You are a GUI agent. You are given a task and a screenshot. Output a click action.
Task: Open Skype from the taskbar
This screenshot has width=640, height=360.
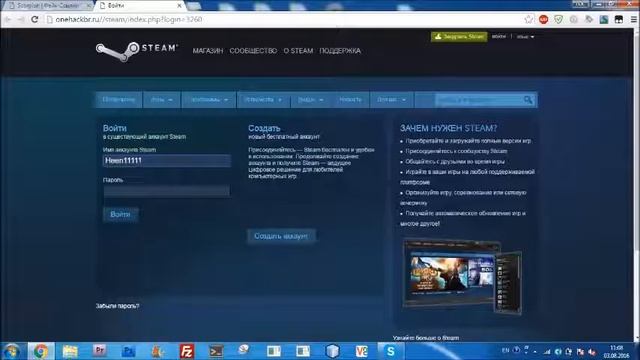tap(391, 351)
